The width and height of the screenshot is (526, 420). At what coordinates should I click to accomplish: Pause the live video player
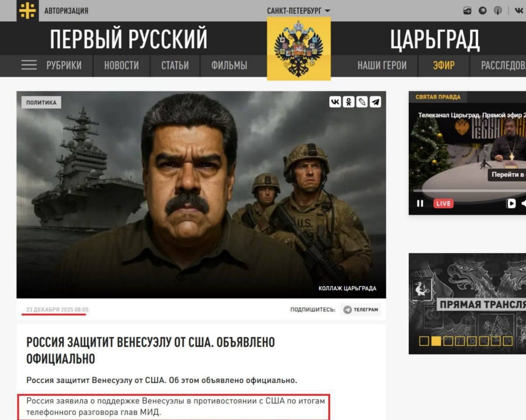(x=420, y=203)
